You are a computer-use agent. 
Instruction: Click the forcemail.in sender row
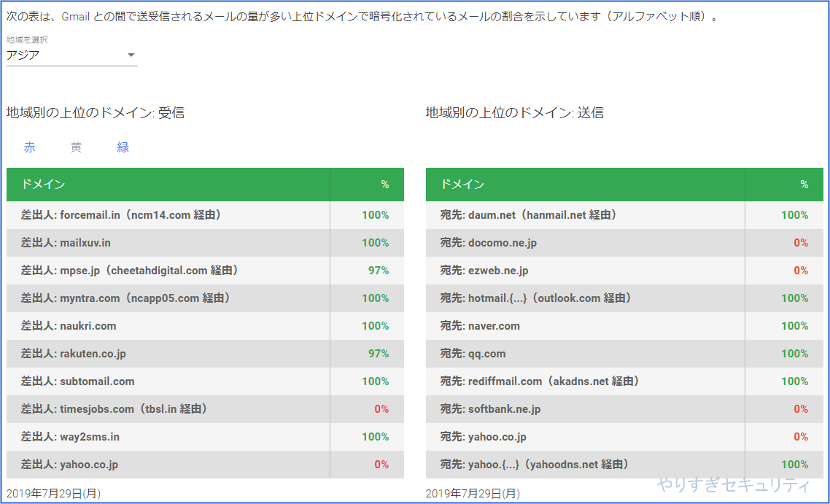pos(205,215)
